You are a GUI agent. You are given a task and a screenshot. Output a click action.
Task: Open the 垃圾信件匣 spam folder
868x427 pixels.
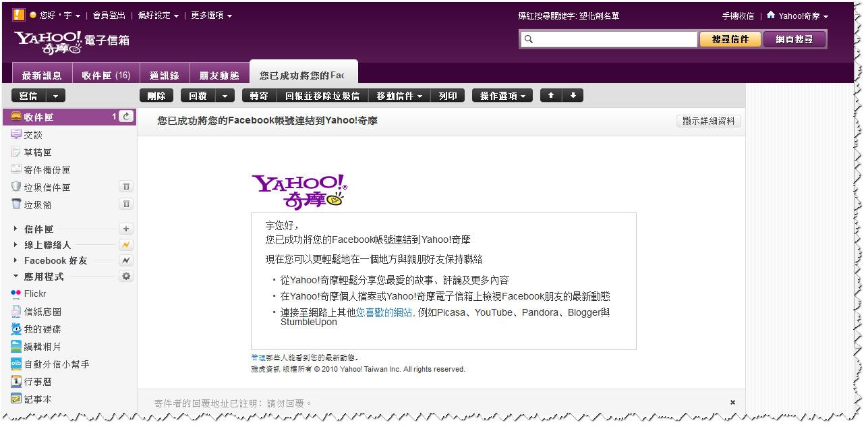(47, 187)
